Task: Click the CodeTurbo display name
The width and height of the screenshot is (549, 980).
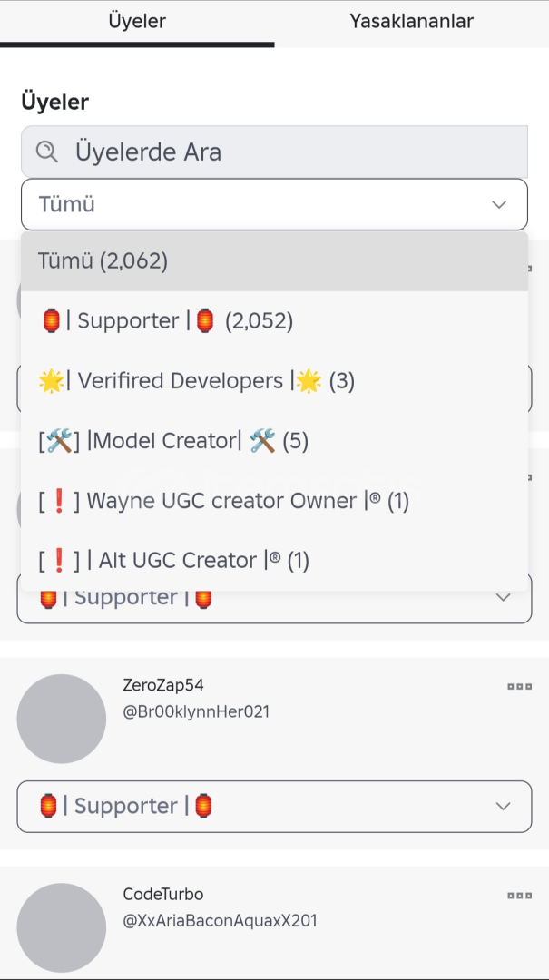Action: (x=163, y=895)
